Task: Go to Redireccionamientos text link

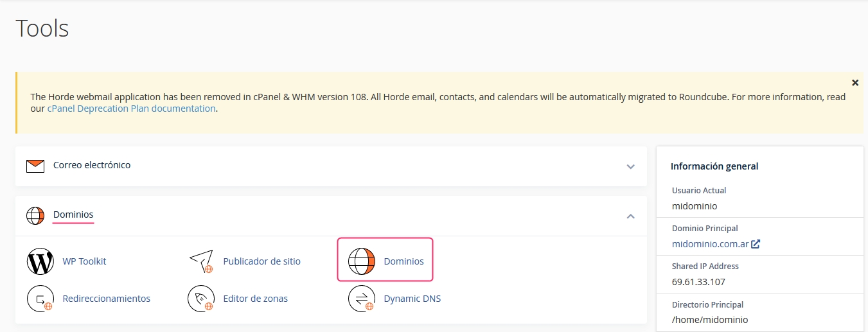Action: [106, 299]
